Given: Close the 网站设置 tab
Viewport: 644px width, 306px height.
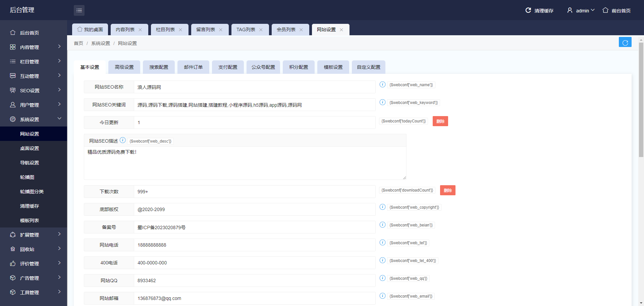Looking at the screenshot, I should [341, 30].
